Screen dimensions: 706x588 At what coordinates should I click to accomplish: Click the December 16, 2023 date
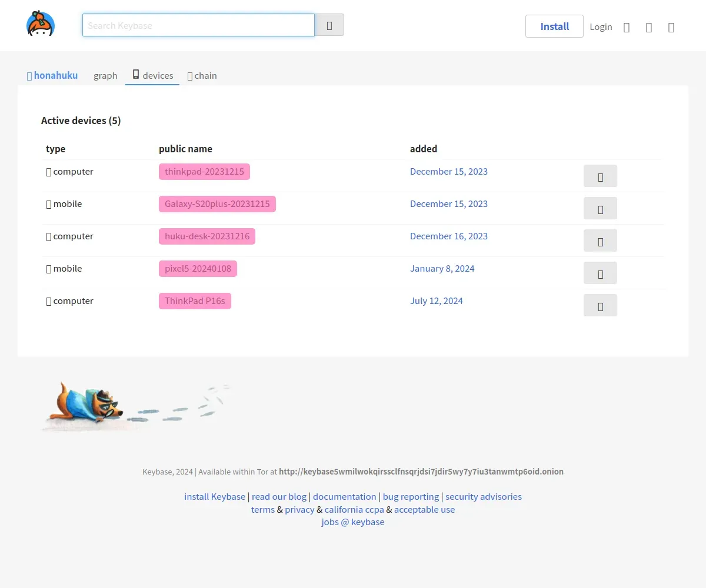[449, 236]
